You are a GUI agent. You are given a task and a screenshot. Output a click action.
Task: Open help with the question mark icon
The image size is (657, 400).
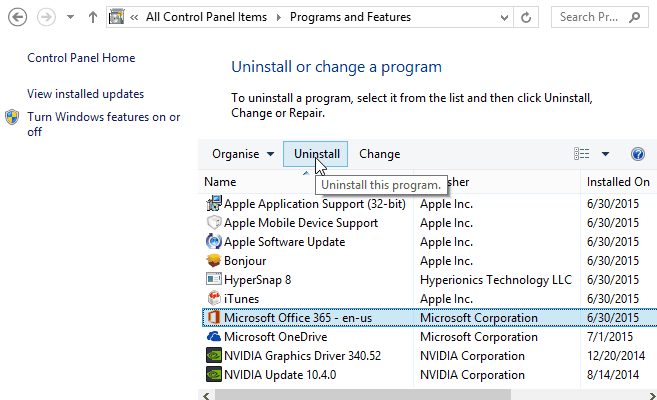[x=638, y=154]
